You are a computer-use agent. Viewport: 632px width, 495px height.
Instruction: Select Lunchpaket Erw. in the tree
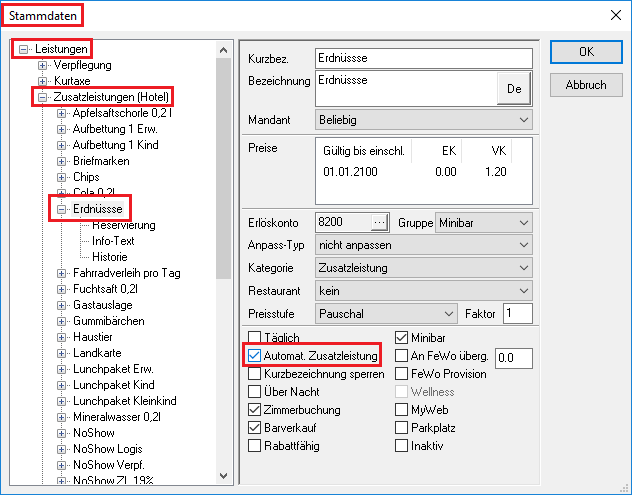(113, 369)
